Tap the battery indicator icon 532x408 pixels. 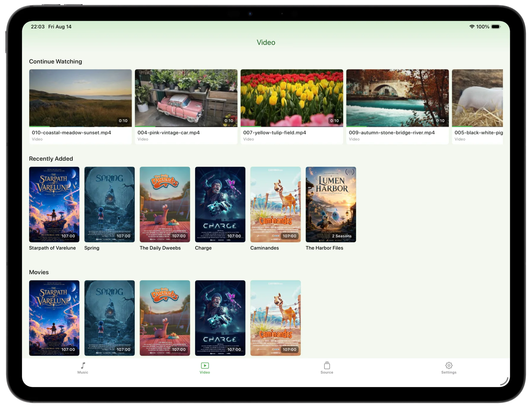496,27
